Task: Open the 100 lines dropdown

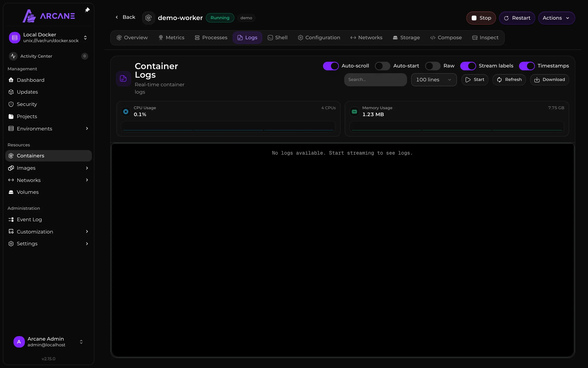Action: coord(434,80)
